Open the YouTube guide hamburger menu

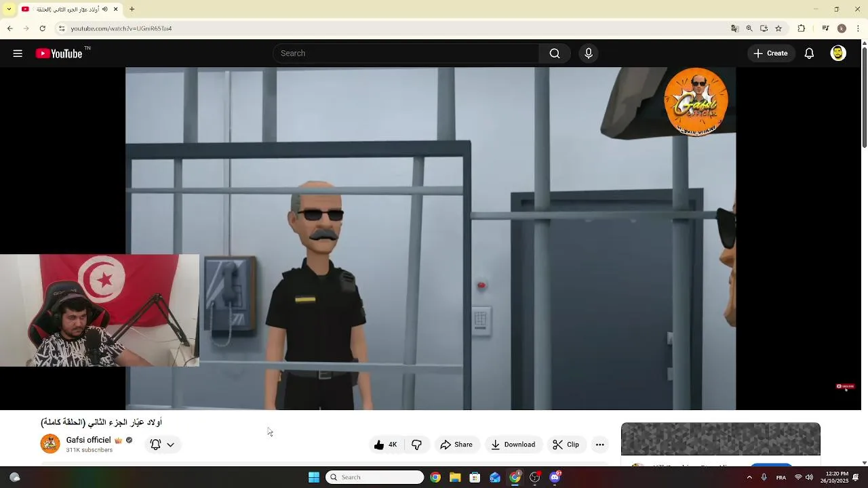pos(18,54)
